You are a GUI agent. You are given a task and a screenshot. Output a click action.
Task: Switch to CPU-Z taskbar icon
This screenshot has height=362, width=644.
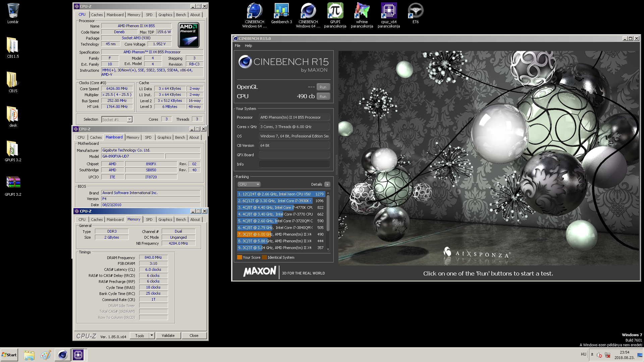(78, 355)
